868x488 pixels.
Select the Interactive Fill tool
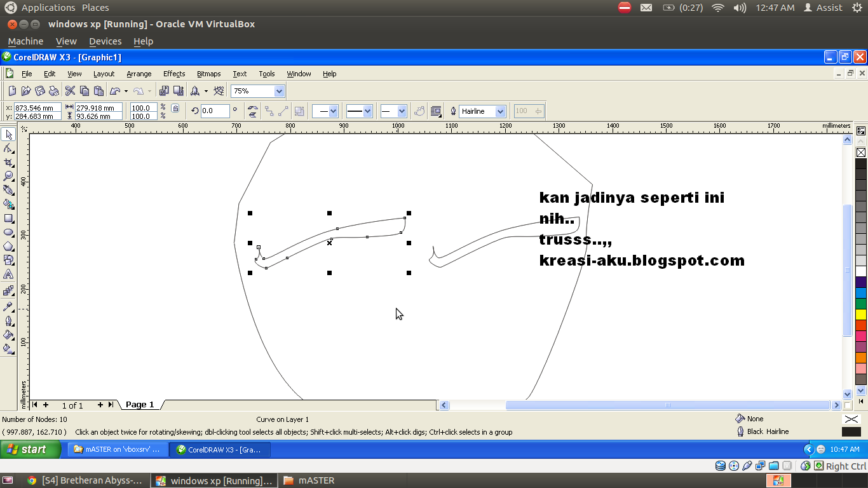(8, 349)
